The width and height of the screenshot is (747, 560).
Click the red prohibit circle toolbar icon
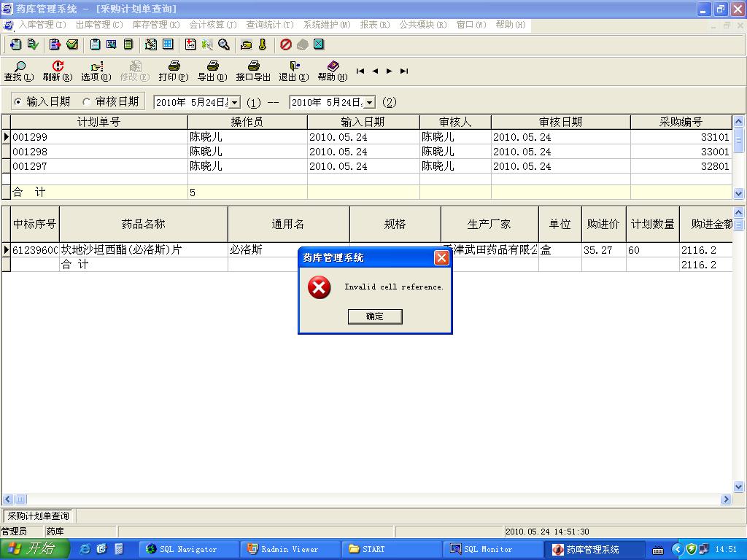coord(286,44)
